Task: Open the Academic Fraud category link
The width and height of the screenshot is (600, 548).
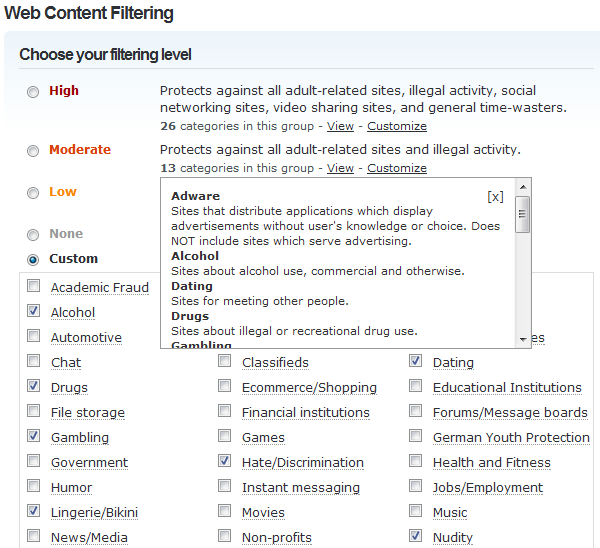Action: [x=100, y=288]
